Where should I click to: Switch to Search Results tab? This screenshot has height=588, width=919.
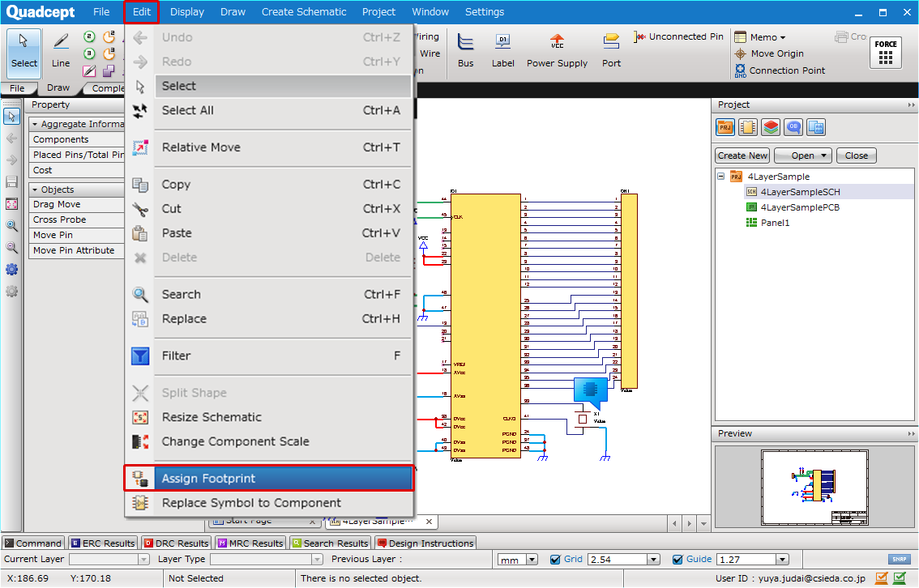(x=331, y=543)
